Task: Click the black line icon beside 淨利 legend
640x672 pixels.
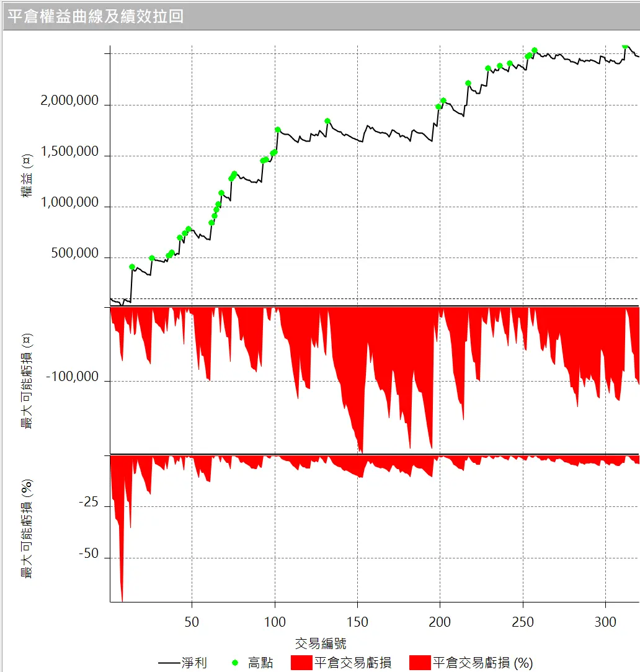Action: click(169, 663)
